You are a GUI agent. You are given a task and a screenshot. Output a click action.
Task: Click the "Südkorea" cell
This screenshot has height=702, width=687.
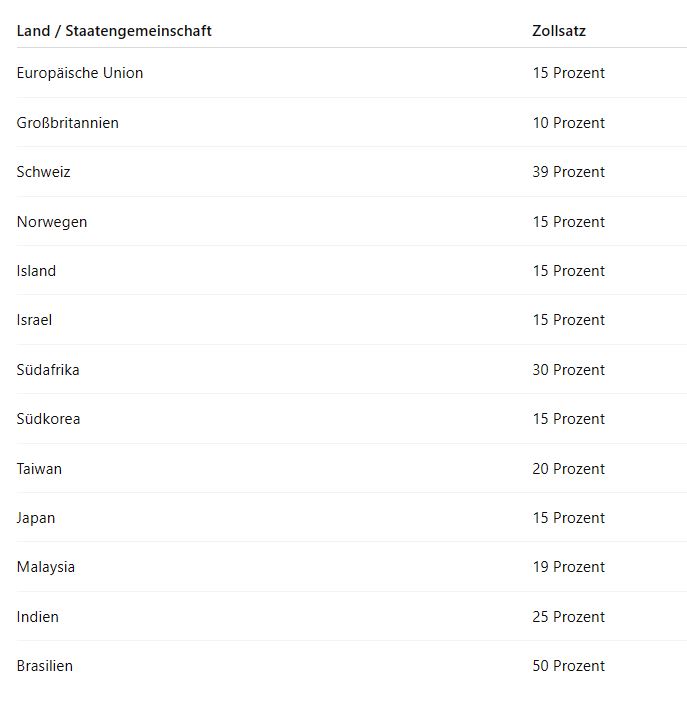[48, 419]
